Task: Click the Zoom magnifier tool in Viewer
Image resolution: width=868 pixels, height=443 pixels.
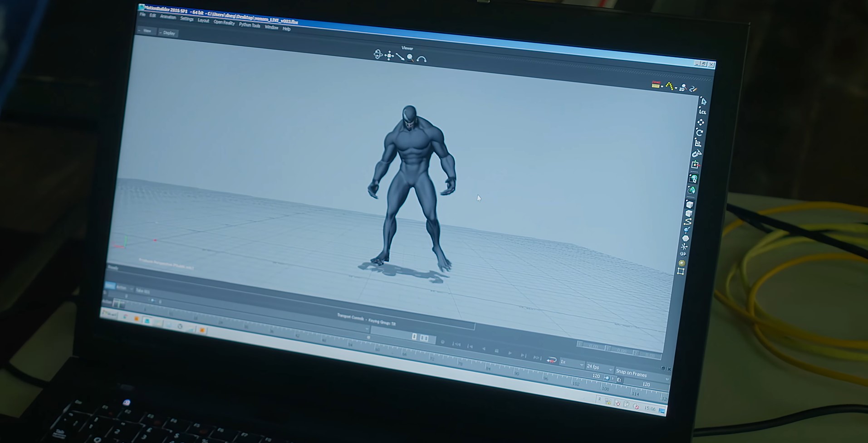Action: click(x=410, y=58)
